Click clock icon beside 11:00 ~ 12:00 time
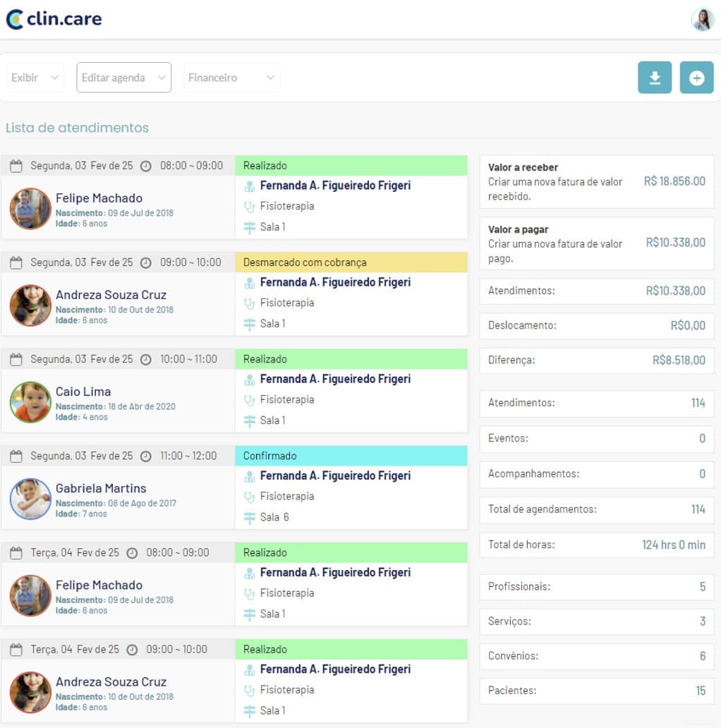Screen dimensions: 721x728 coord(145,456)
